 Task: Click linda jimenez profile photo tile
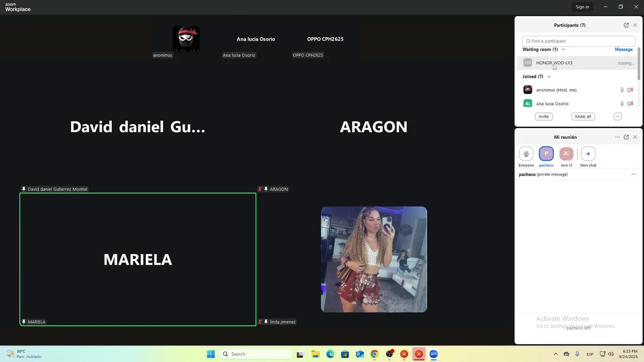374,259
